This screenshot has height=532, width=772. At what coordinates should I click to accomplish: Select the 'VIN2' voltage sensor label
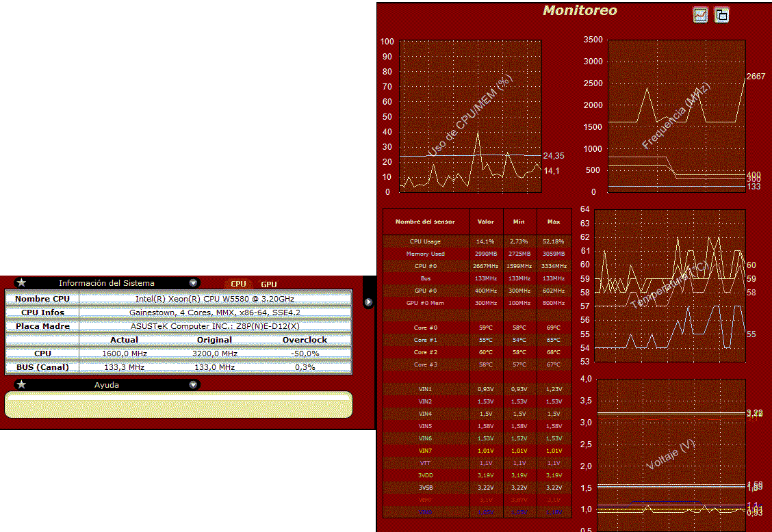426,401
